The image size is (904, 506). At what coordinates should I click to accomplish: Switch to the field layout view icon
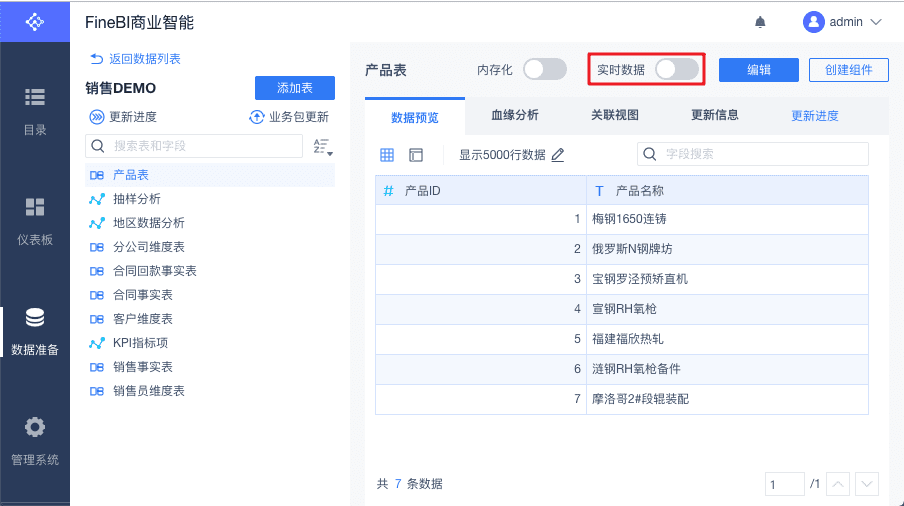pos(416,155)
